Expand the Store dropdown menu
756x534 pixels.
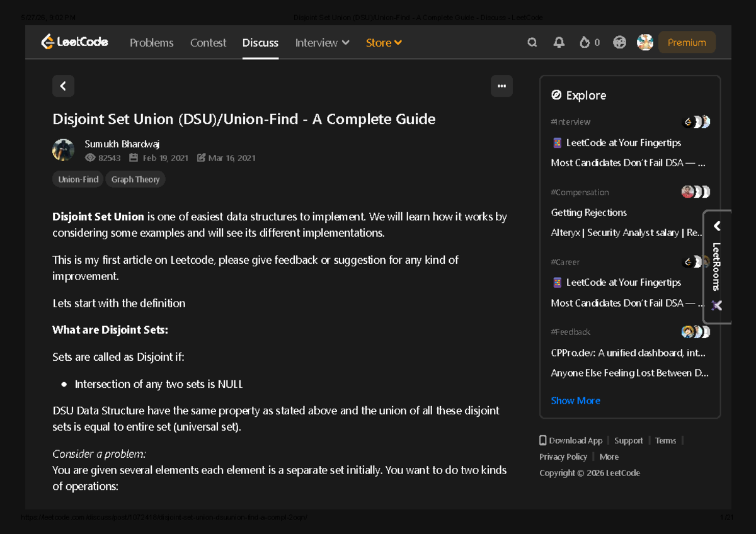pos(384,43)
